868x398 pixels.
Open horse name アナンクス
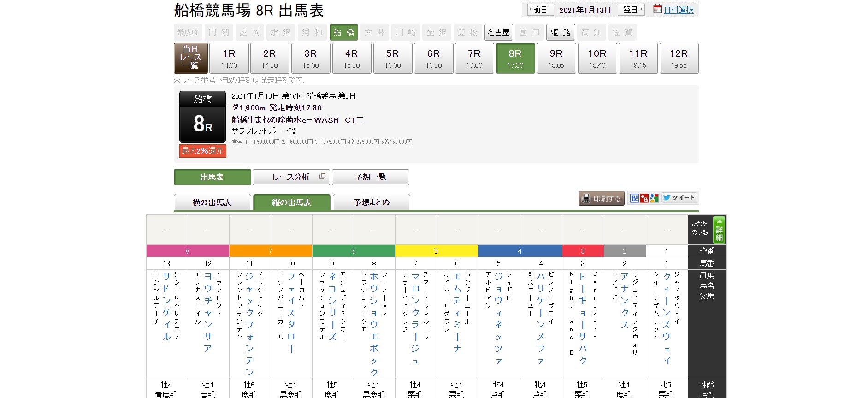point(625,300)
